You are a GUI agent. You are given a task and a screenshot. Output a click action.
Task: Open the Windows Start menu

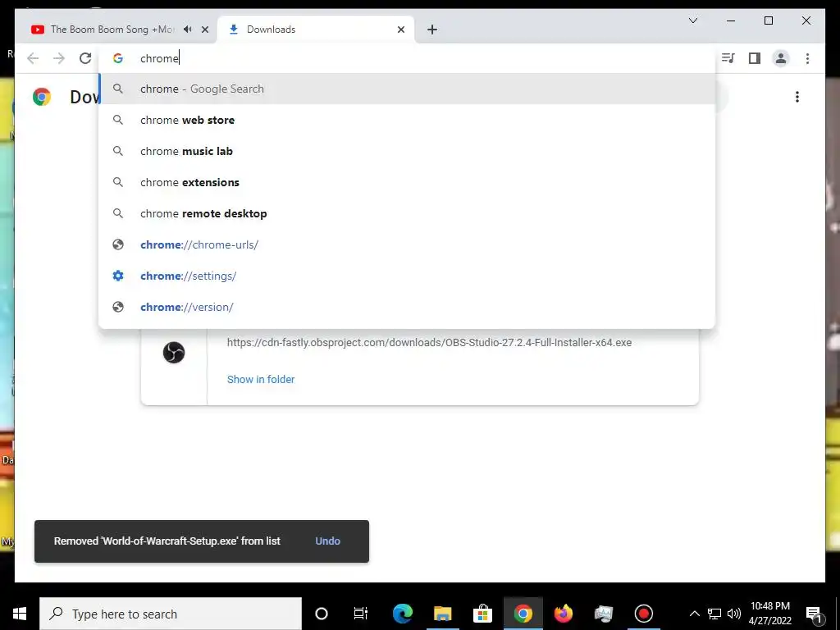[x=20, y=614]
